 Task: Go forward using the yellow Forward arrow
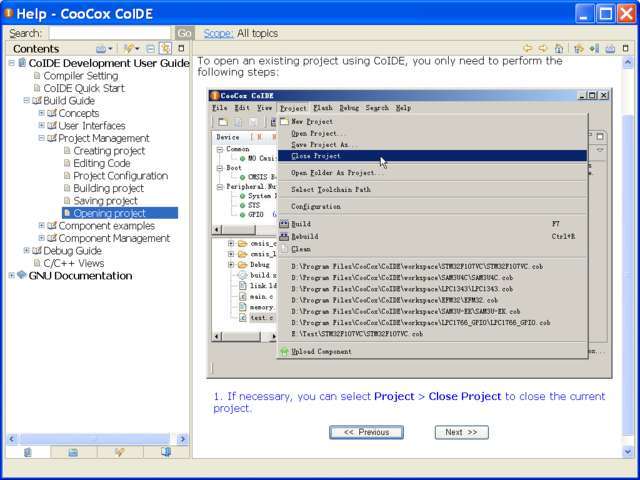542,49
